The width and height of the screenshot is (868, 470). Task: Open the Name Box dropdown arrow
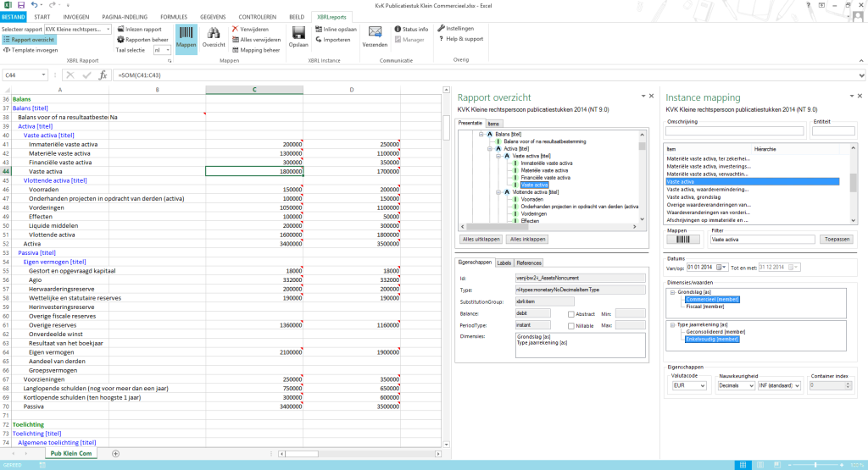point(43,75)
